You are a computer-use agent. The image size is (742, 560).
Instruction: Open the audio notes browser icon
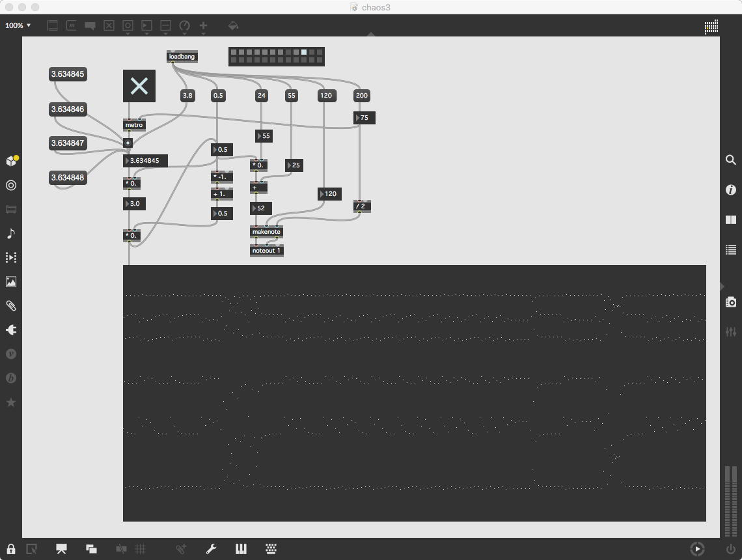pyautogui.click(x=11, y=233)
